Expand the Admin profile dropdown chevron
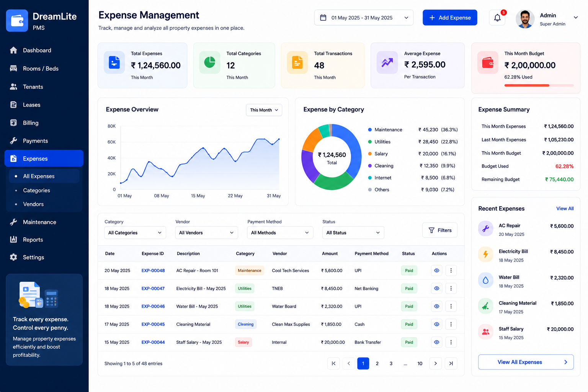Screen dimensions: 588x392 click(575, 18)
